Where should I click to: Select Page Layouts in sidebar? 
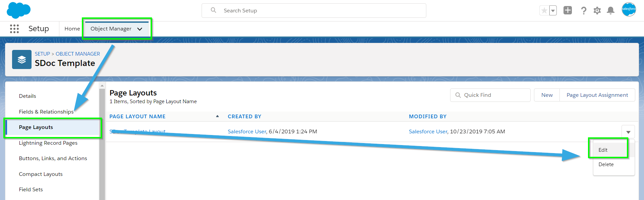(53, 127)
